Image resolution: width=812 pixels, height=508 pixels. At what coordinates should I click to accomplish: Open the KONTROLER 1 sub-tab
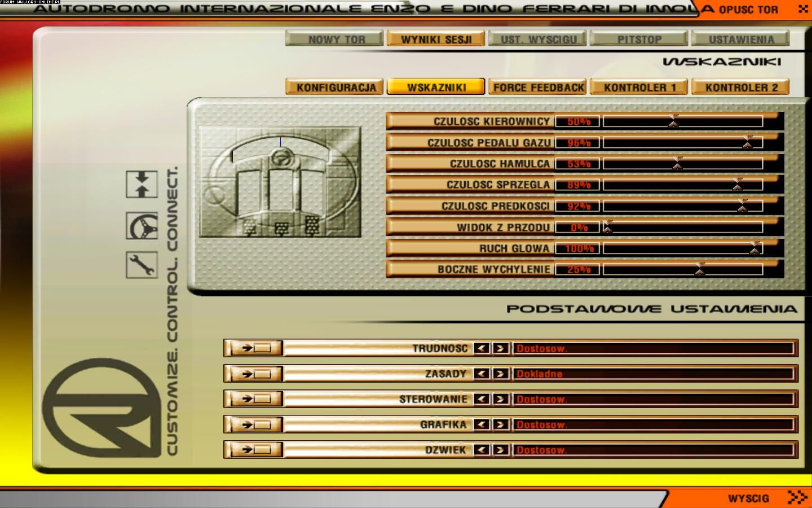point(639,87)
